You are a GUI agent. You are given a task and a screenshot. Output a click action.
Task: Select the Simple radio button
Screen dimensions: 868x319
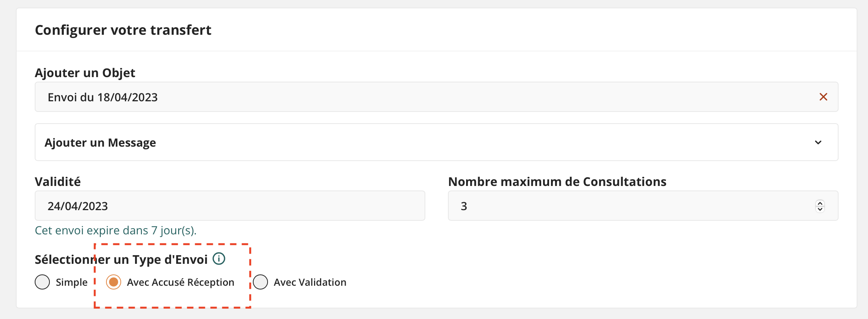click(x=42, y=282)
